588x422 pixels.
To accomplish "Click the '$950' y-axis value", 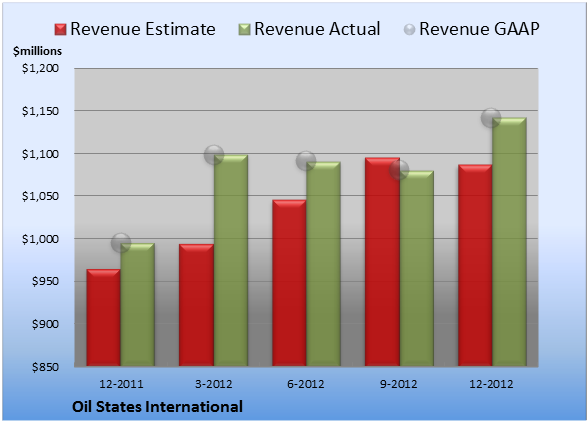I will click(45, 281).
